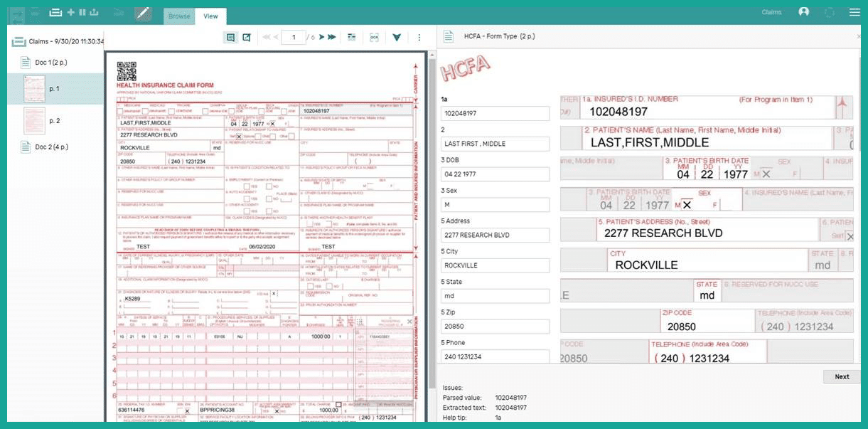Open the three-dot overflow menu in the viewer
Viewport: 868px width, 429px height.
coord(419,36)
